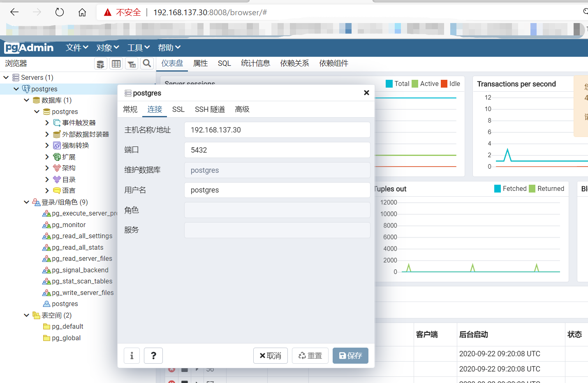588x383 pixels.
Task: Reload the page with refresh icon
Action: tap(60, 12)
